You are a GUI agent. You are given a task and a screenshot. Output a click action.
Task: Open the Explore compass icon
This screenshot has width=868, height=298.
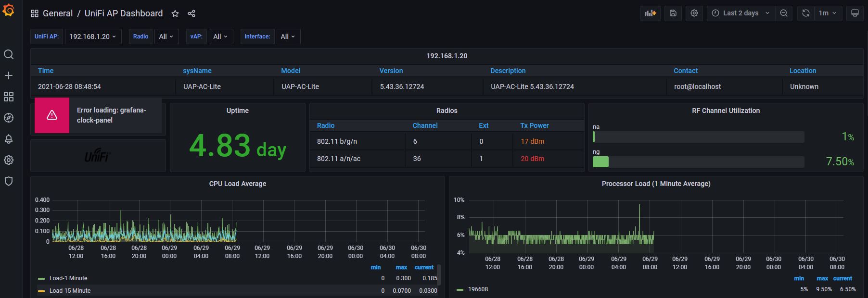[9, 118]
